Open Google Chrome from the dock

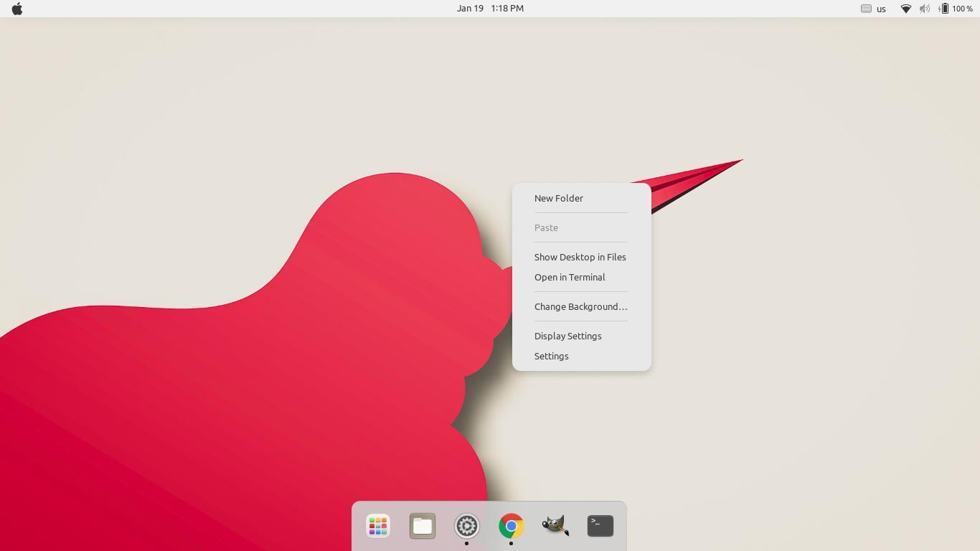tap(512, 526)
